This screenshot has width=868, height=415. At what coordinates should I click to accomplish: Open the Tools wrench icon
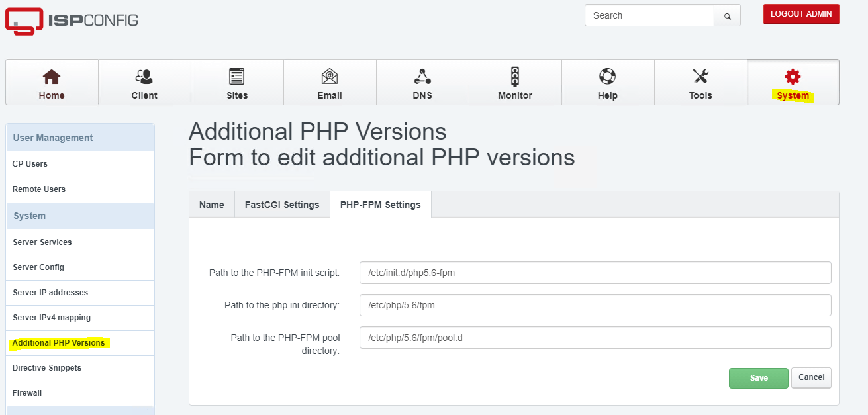[x=700, y=77]
